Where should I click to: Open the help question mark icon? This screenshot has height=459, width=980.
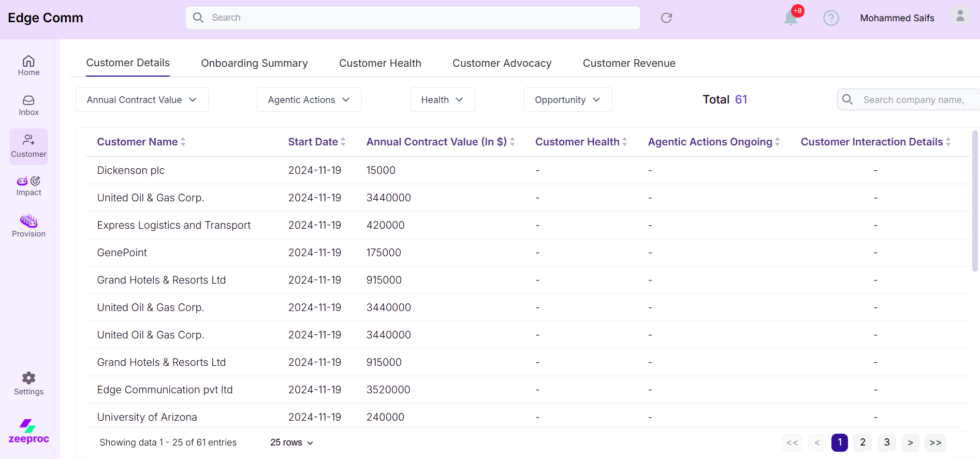click(831, 18)
